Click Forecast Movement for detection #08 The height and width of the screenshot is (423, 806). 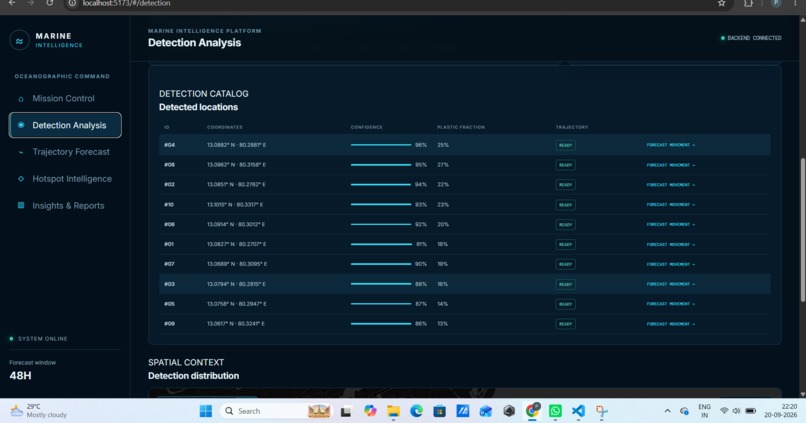pyautogui.click(x=671, y=165)
